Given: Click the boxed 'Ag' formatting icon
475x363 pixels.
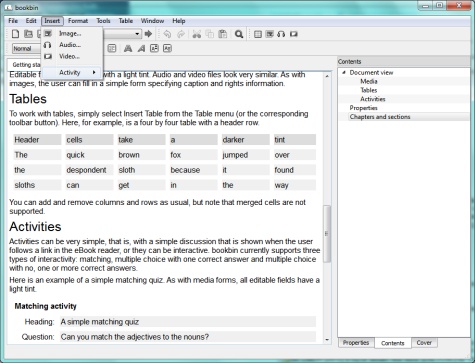Looking at the screenshot, I should pos(167,49).
